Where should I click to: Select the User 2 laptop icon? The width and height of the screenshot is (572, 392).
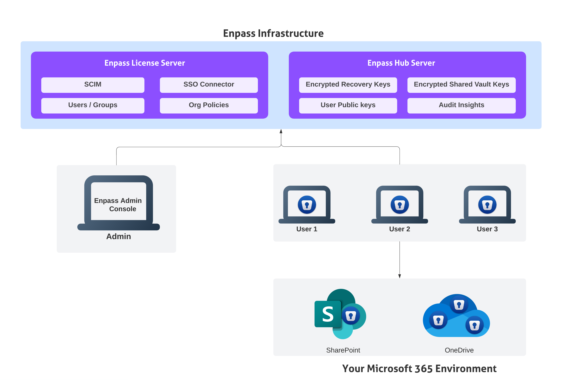pyautogui.click(x=399, y=205)
